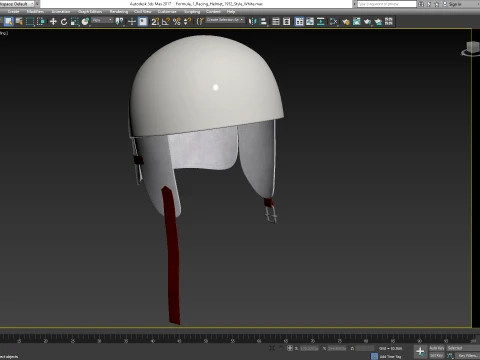Open the Civil View menu
Viewport: 480px width, 360px height.
tap(142, 11)
